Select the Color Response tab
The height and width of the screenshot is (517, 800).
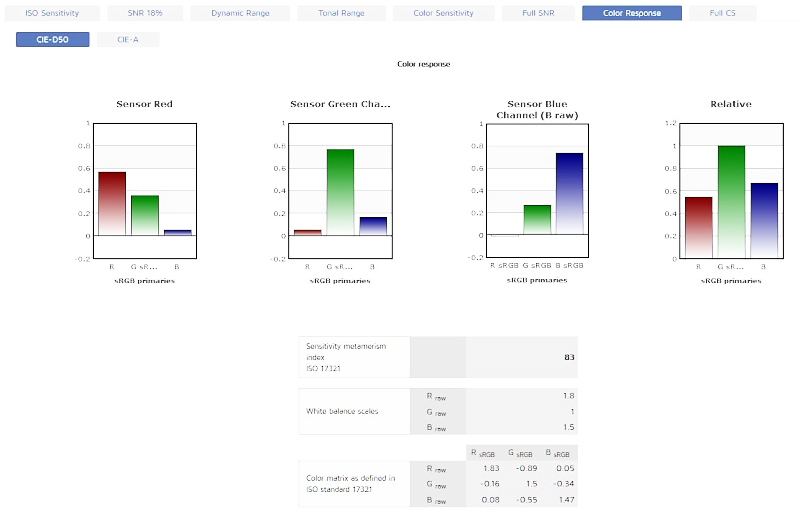[x=632, y=13]
